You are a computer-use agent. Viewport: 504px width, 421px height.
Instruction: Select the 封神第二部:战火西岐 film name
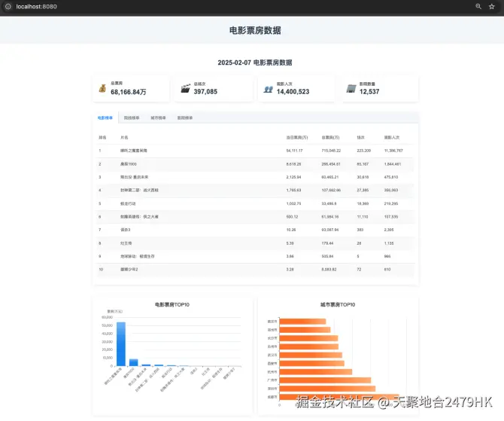point(139,191)
